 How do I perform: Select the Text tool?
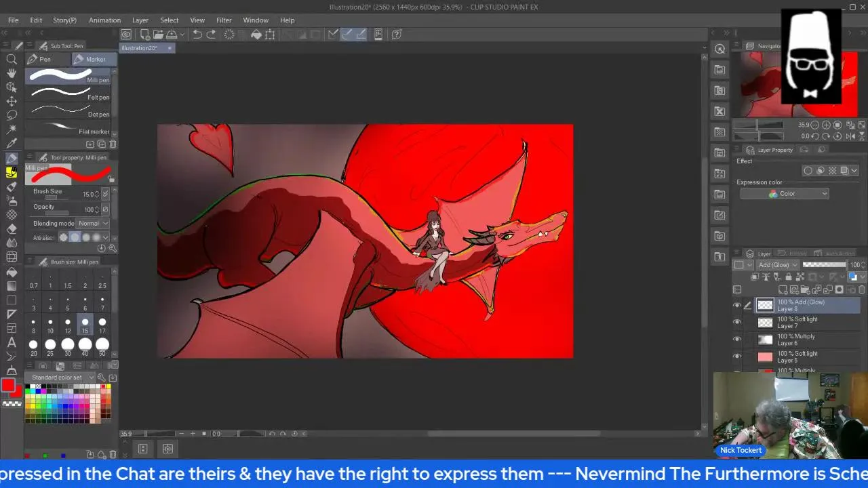pyautogui.click(x=12, y=342)
